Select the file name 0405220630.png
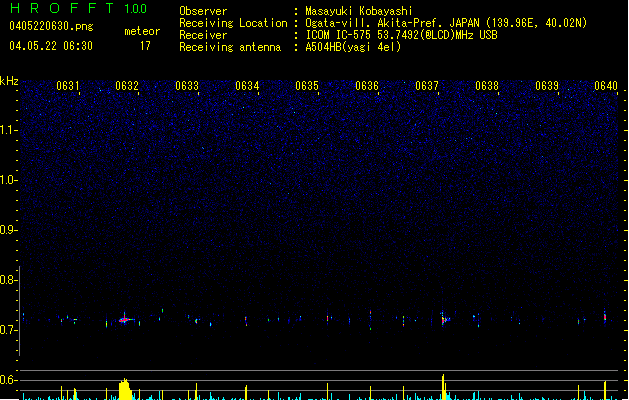The height and width of the screenshot is (400, 629). [x=51, y=26]
